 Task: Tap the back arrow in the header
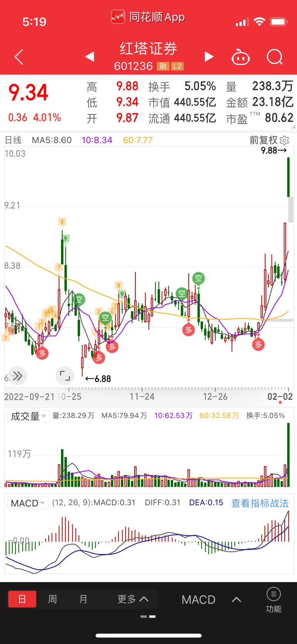pos(19,57)
